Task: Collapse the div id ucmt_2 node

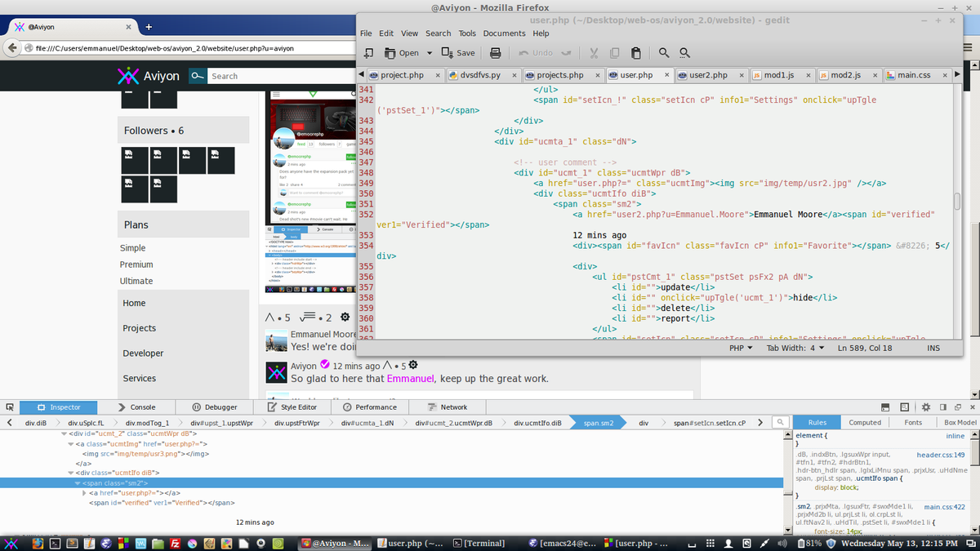Action: click(65, 433)
